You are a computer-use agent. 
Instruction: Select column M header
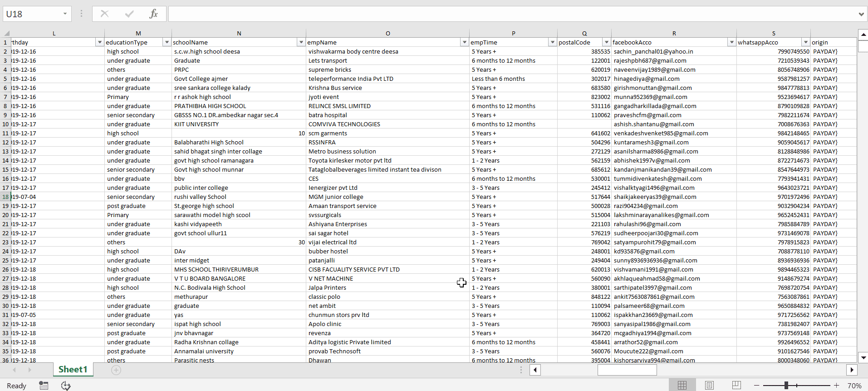coord(138,33)
